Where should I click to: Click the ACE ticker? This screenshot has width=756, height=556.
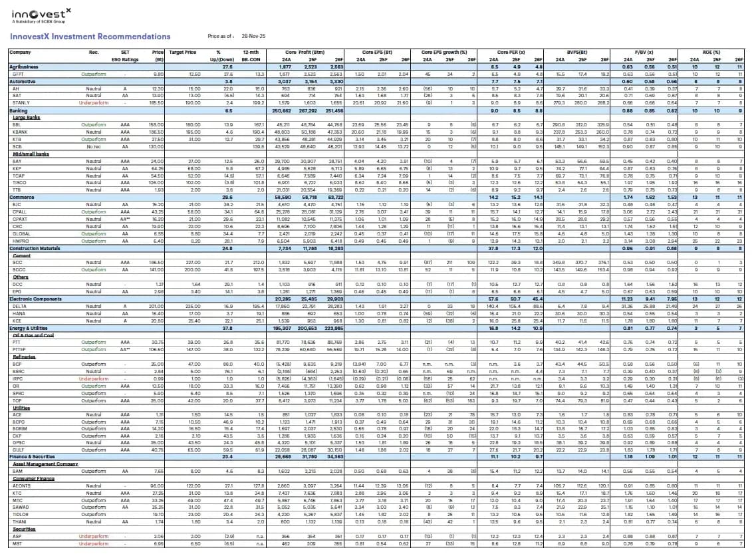(17, 415)
